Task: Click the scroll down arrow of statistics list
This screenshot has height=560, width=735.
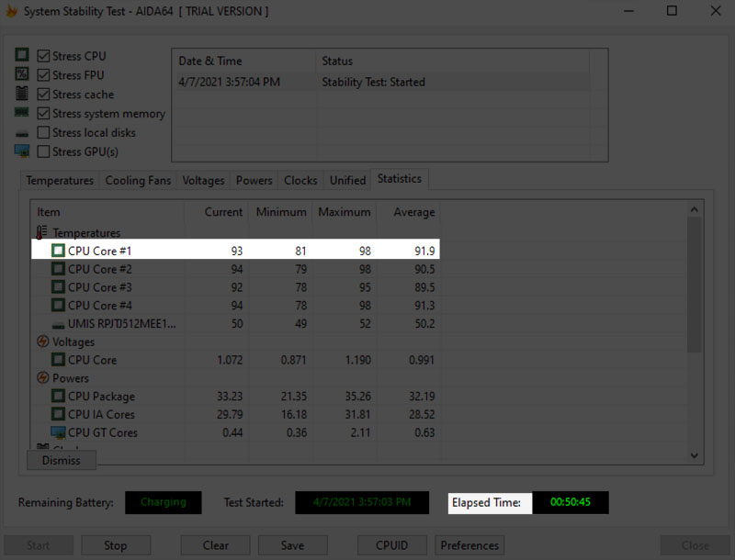Action: pos(695,455)
